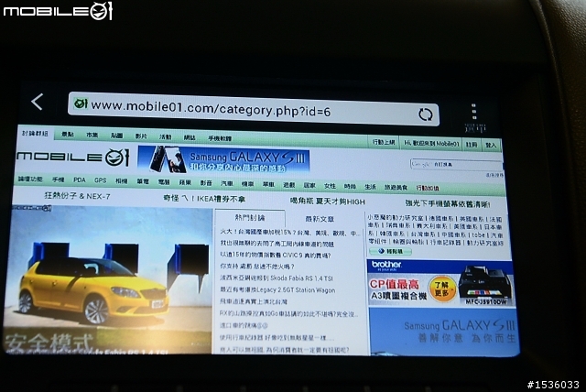Open the Legacy 2.5GT Station Wagon thread

pos(277,289)
